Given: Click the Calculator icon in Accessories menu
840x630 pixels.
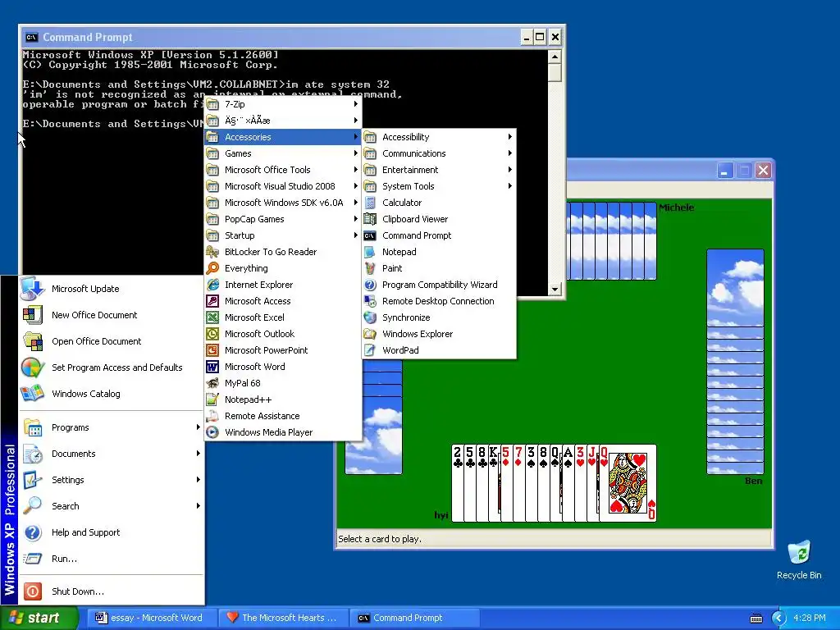Looking at the screenshot, I should (370, 203).
